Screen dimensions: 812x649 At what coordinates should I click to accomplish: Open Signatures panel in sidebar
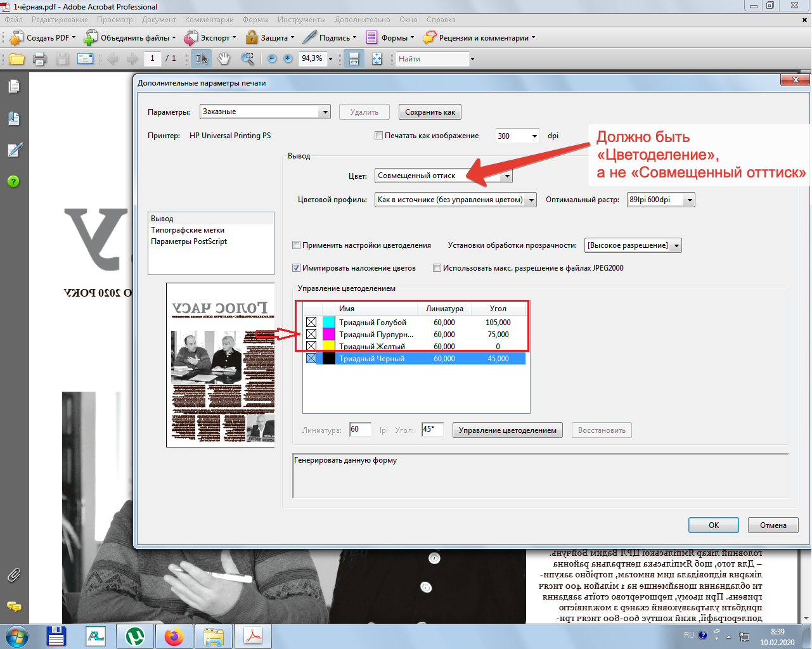[14, 150]
